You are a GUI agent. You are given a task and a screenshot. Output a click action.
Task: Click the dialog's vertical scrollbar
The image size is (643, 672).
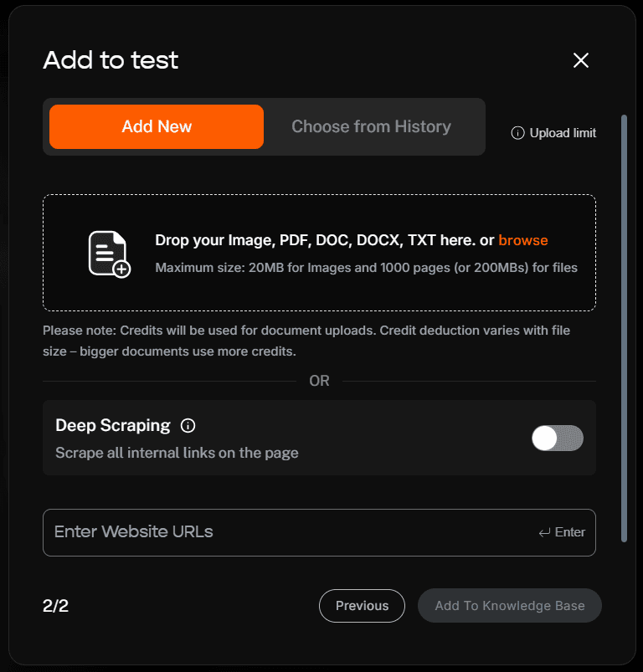(624, 326)
